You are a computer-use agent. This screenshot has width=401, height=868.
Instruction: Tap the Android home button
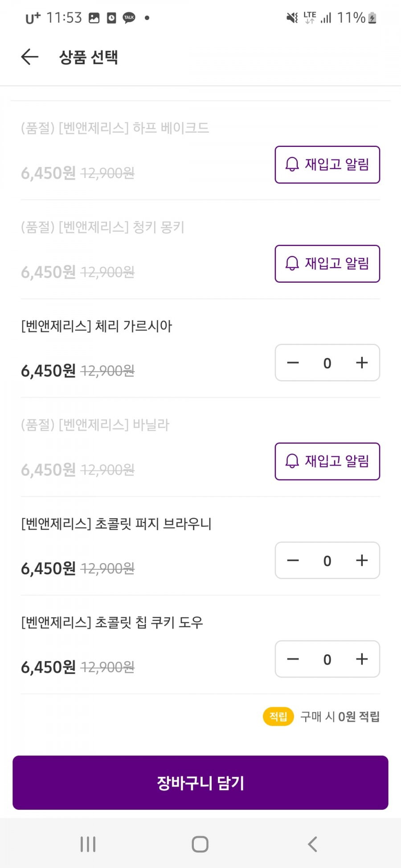coord(200,844)
